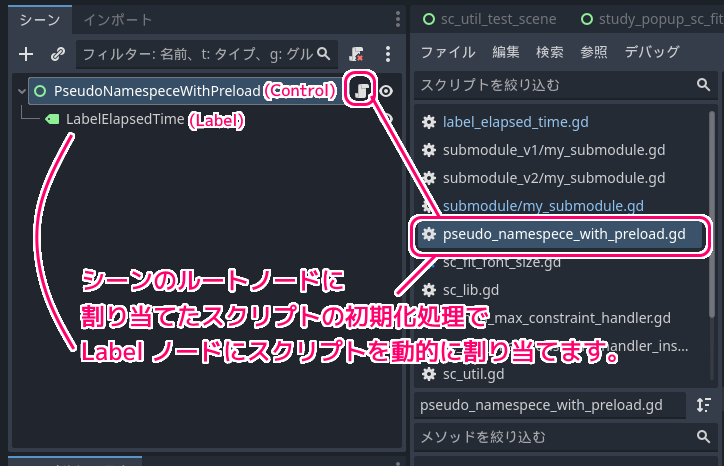Detach script using the script-remove icon
Viewport: 724px width, 466px height.
356,54
